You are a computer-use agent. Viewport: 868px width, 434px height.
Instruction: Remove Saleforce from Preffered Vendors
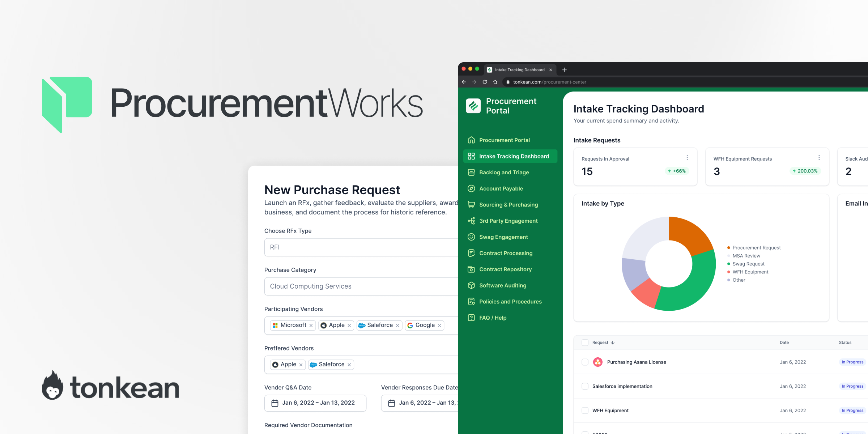click(349, 365)
